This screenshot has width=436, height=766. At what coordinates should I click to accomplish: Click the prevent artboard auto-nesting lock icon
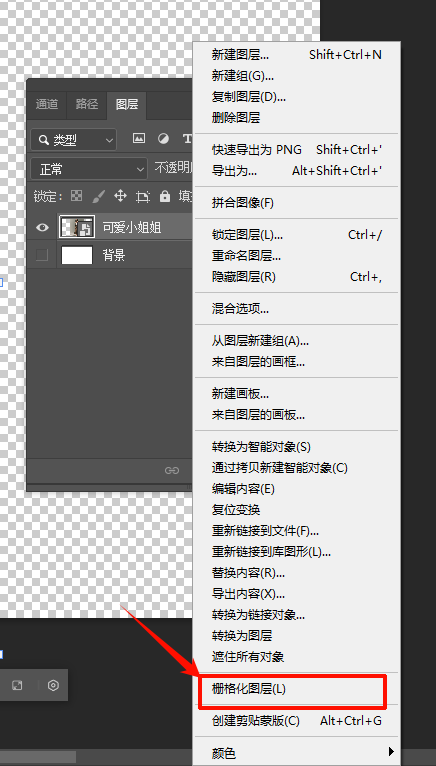tap(143, 197)
